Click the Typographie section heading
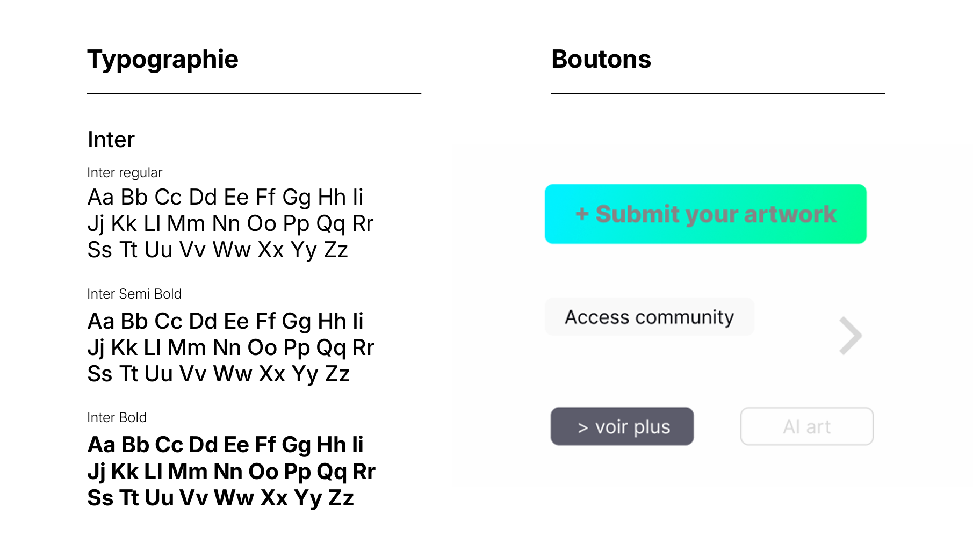980x551 pixels. [x=163, y=60]
